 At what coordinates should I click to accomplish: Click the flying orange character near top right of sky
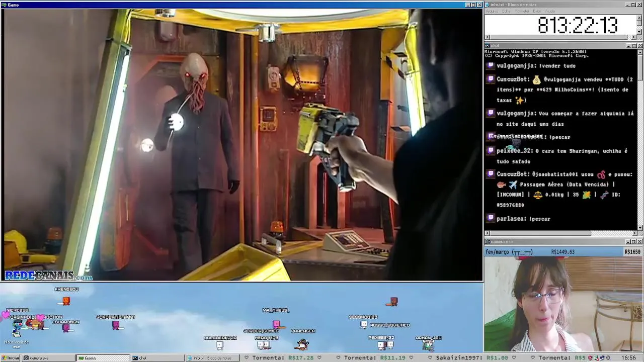point(393,302)
